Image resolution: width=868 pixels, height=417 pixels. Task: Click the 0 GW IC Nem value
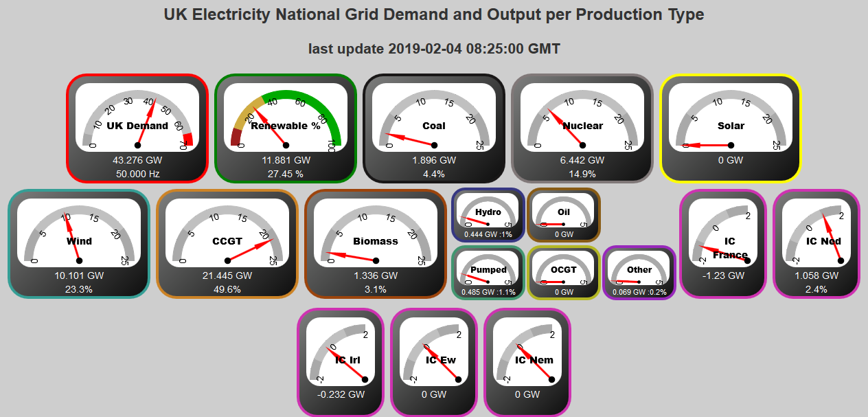[527, 394]
